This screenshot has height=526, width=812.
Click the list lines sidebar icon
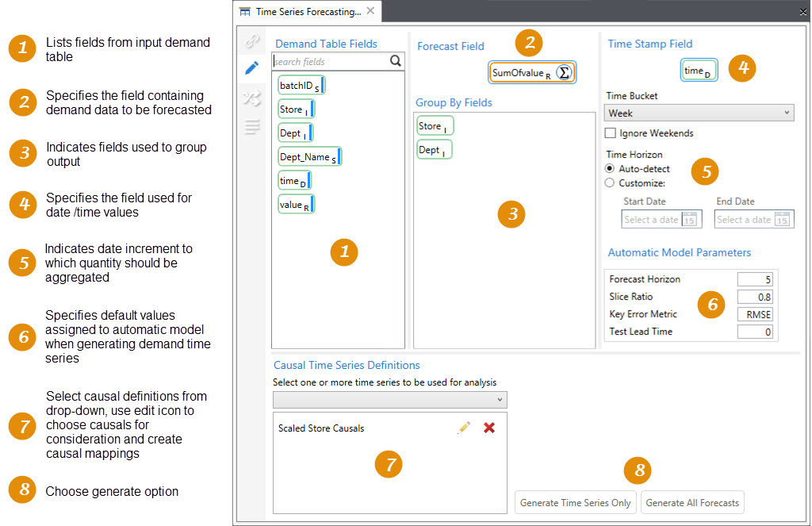[x=251, y=127]
